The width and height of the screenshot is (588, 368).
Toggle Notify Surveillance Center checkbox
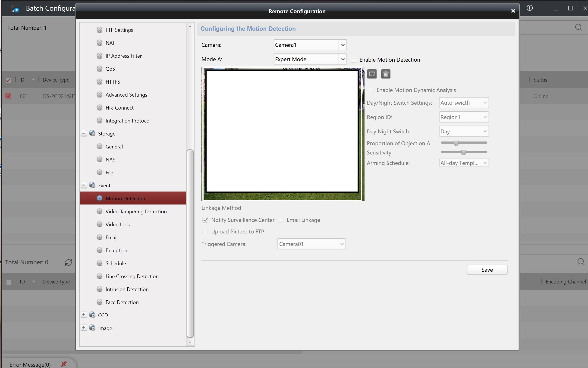205,220
